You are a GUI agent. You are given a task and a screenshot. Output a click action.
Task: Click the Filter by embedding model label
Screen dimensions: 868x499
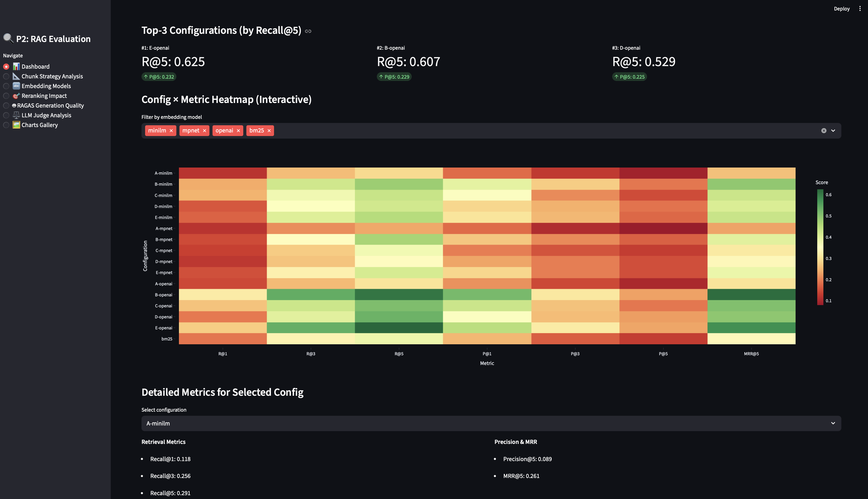click(171, 117)
